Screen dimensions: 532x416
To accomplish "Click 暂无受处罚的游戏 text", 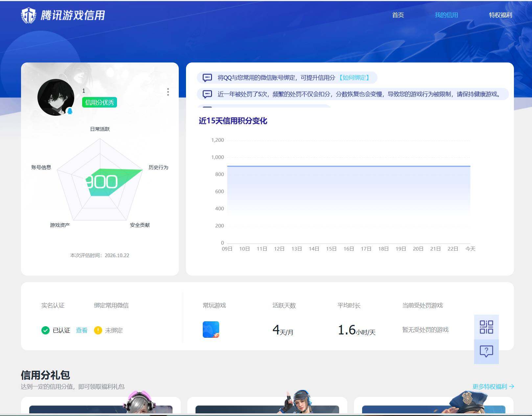I will click(425, 330).
